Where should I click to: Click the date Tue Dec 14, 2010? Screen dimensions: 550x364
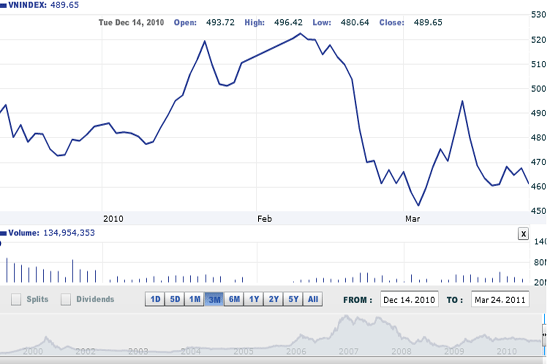[131, 22]
